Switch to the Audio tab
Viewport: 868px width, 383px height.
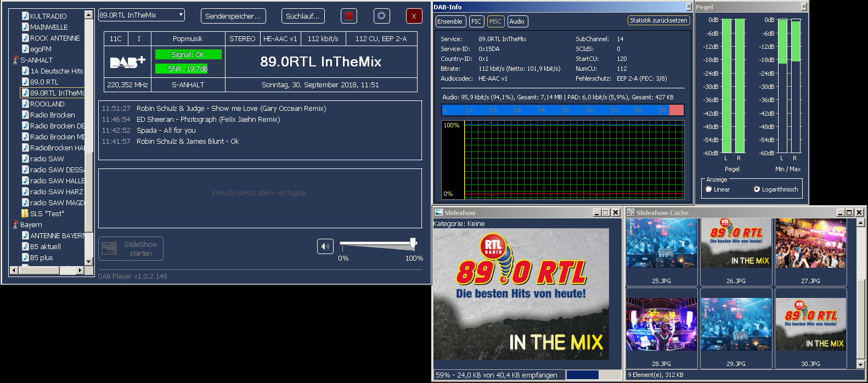tap(517, 21)
